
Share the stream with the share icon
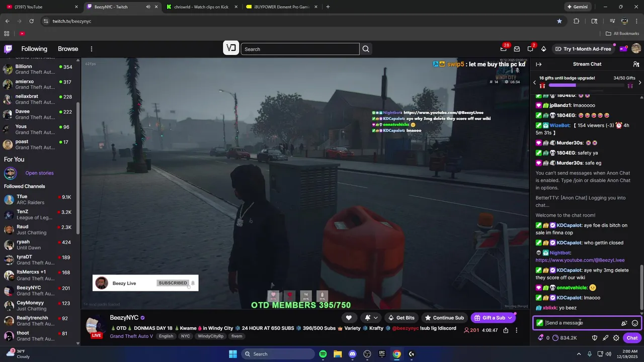tap(506, 330)
